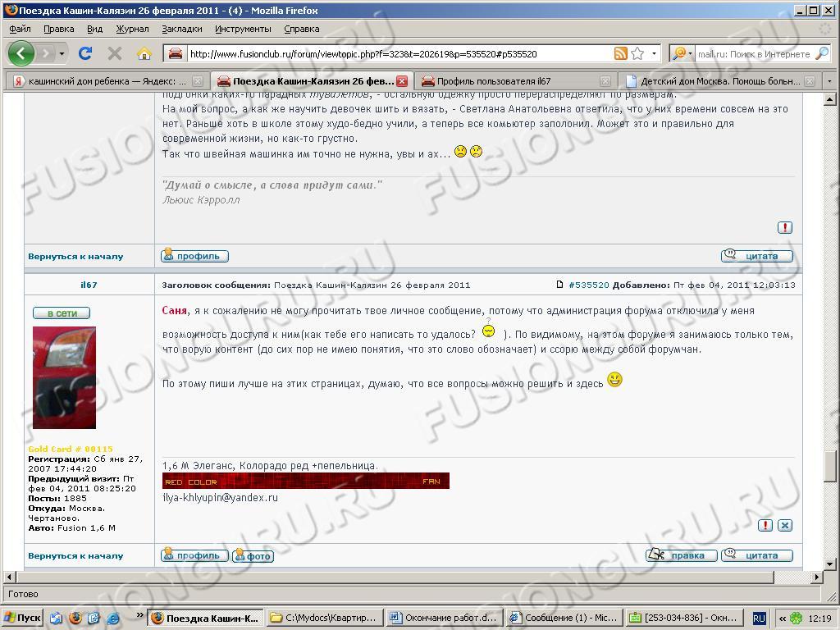
Task: Click the magnifier icon in the search box
Action: coord(821,53)
